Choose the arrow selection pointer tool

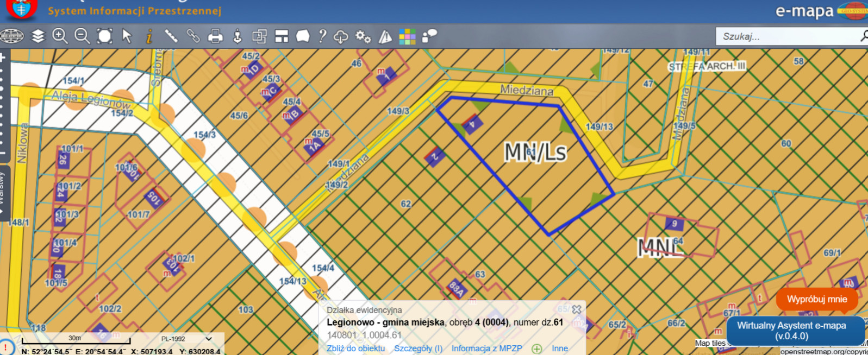point(127,36)
